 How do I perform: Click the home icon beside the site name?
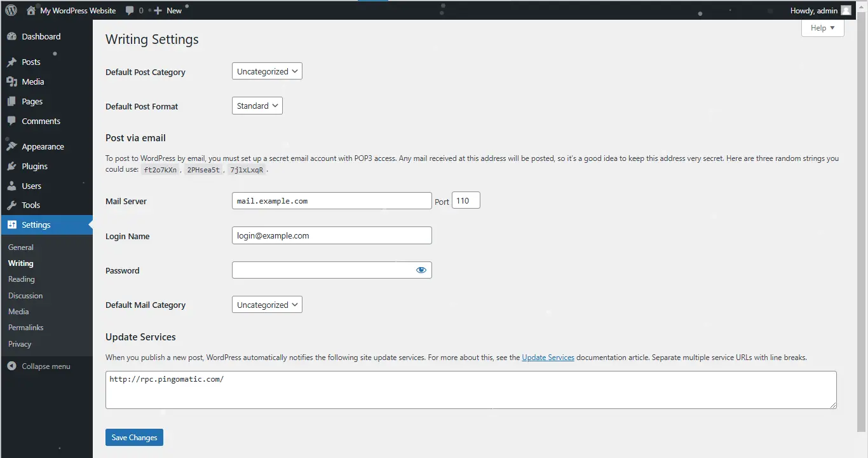coord(31,10)
